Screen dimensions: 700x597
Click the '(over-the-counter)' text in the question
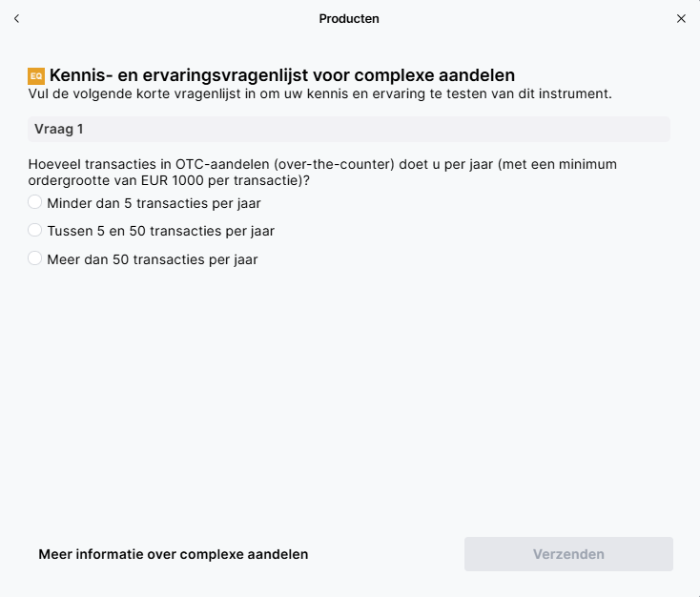click(x=334, y=164)
